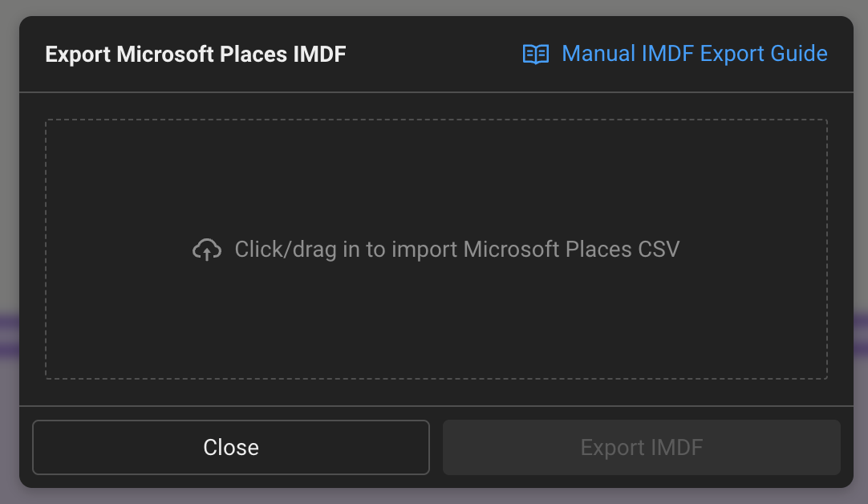Dismiss the dialog using Close
Viewport: 868px width, 504px height.
coord(231,447)
